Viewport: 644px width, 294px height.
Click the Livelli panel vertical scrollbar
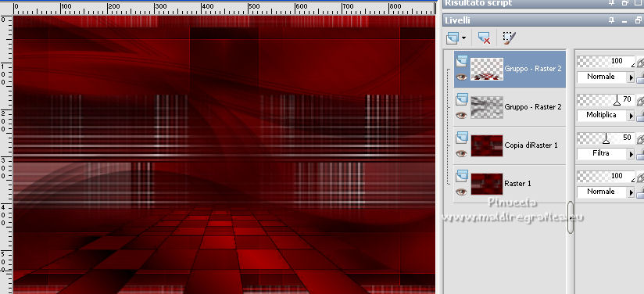point(570,217)
